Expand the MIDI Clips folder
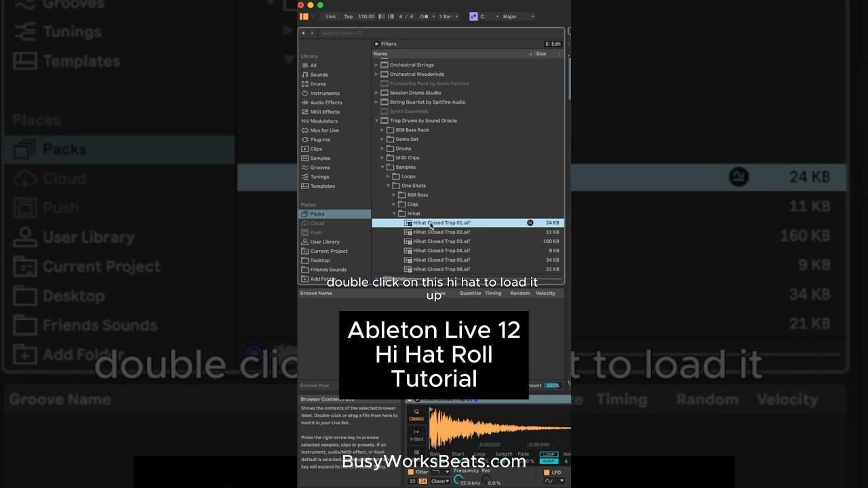The width and height of the screenshot is (868, 488). point(382,158)
